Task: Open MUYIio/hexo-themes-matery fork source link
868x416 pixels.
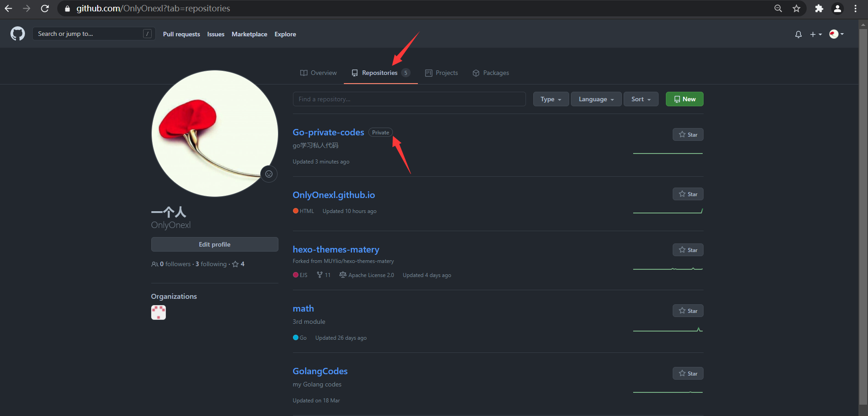Action: click(x=359, y=261)
